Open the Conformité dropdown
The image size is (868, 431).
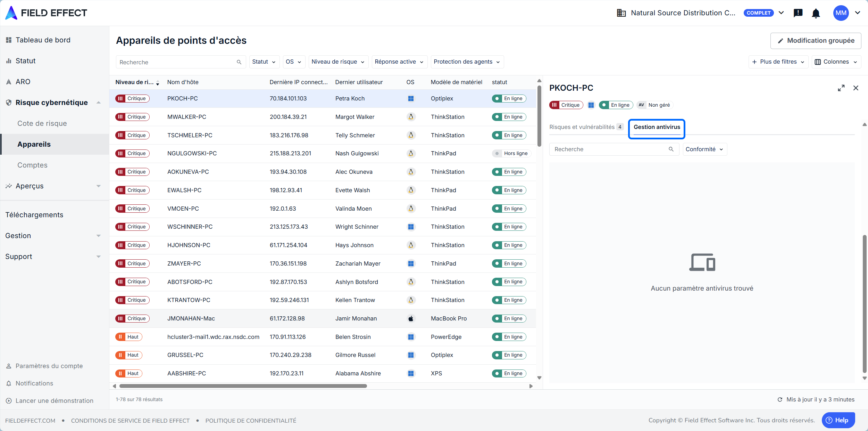[704, 149]
